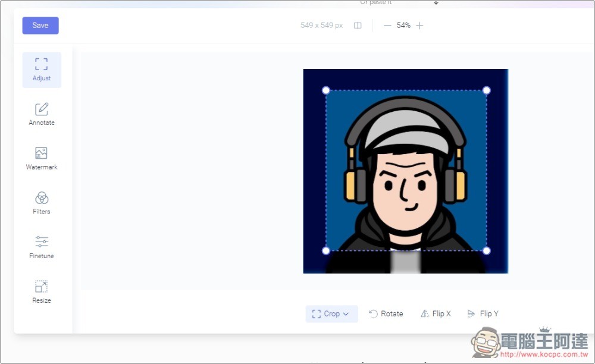Select the Annotate tool
This screenshot has height=364, width=595.
click(42, 114)
